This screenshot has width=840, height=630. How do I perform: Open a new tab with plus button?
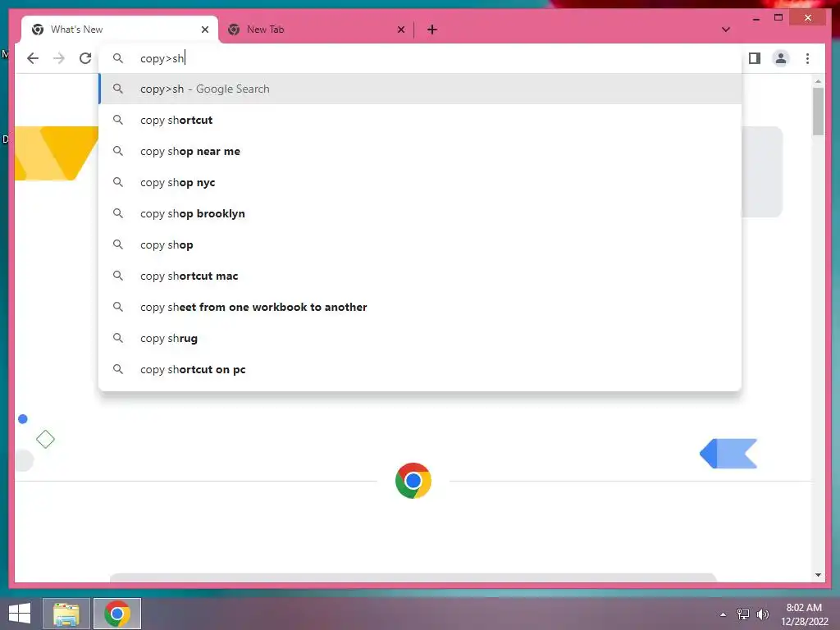click(432, 30)
